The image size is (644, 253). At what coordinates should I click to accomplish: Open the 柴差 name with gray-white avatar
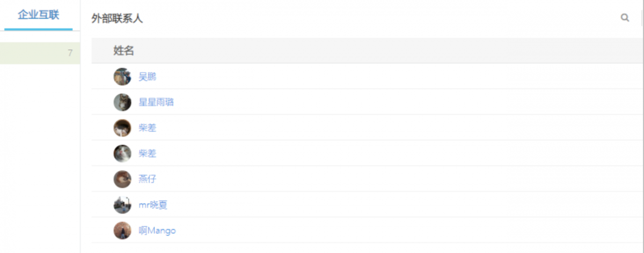click(148, 154)
